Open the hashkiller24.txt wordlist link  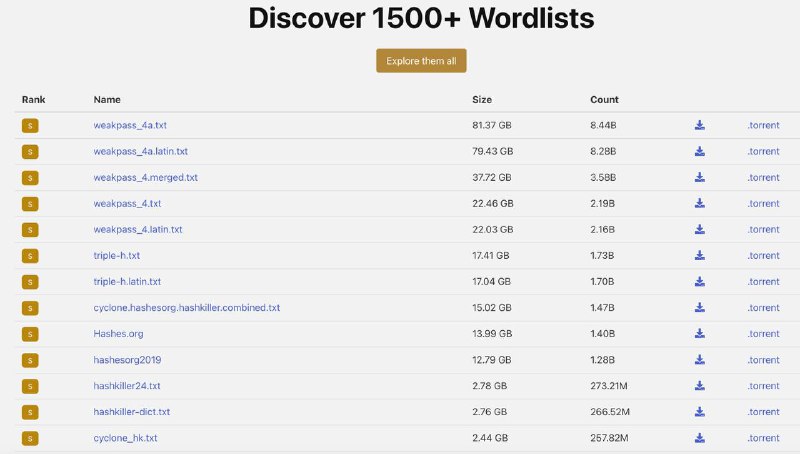click(x=127, y=386)
